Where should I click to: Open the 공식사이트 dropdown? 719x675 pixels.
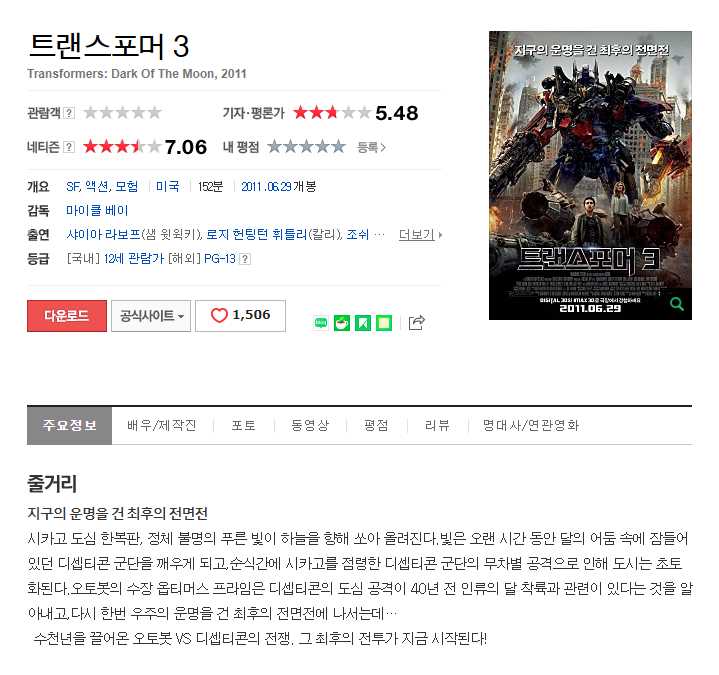point(151,315)
